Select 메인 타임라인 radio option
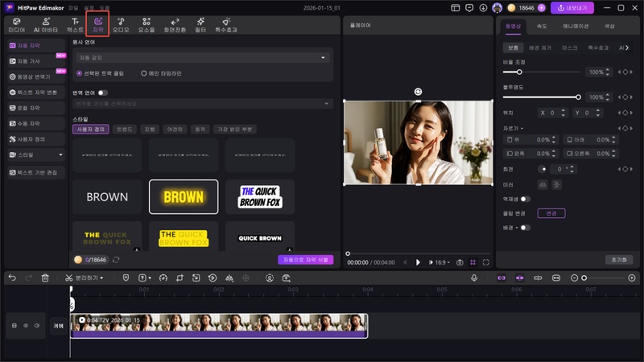The image size is (644, 362). coord(161,73)
